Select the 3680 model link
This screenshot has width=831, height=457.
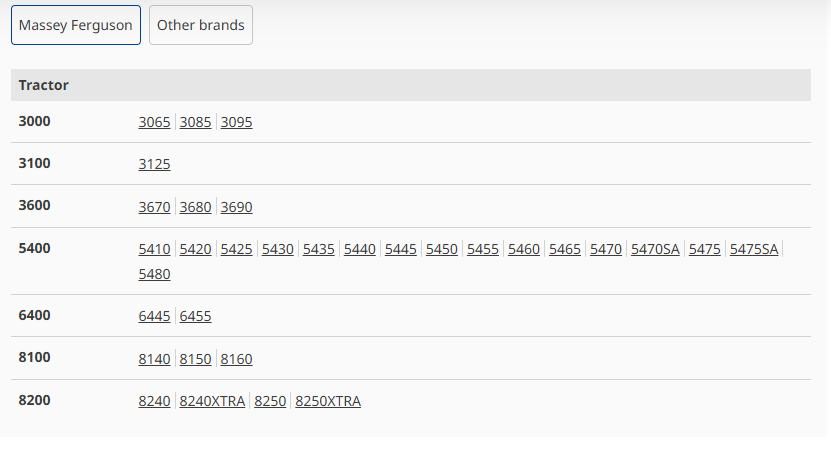(196, 208)
